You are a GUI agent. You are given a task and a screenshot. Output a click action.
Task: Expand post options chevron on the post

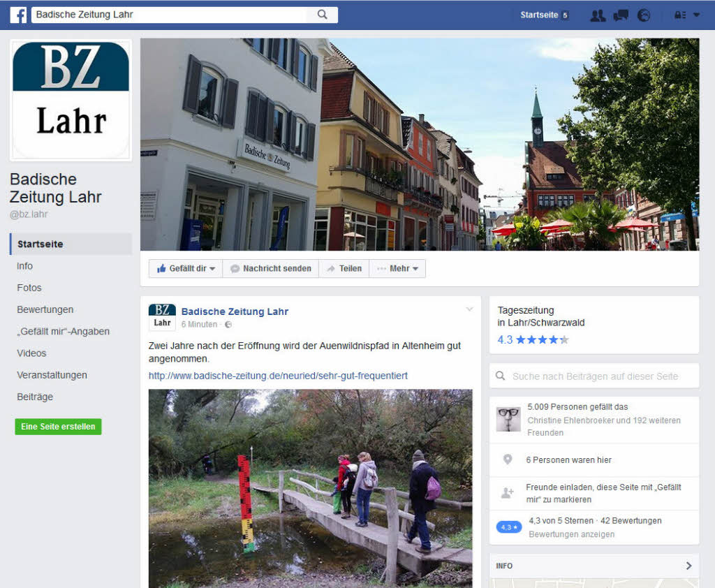470,309
